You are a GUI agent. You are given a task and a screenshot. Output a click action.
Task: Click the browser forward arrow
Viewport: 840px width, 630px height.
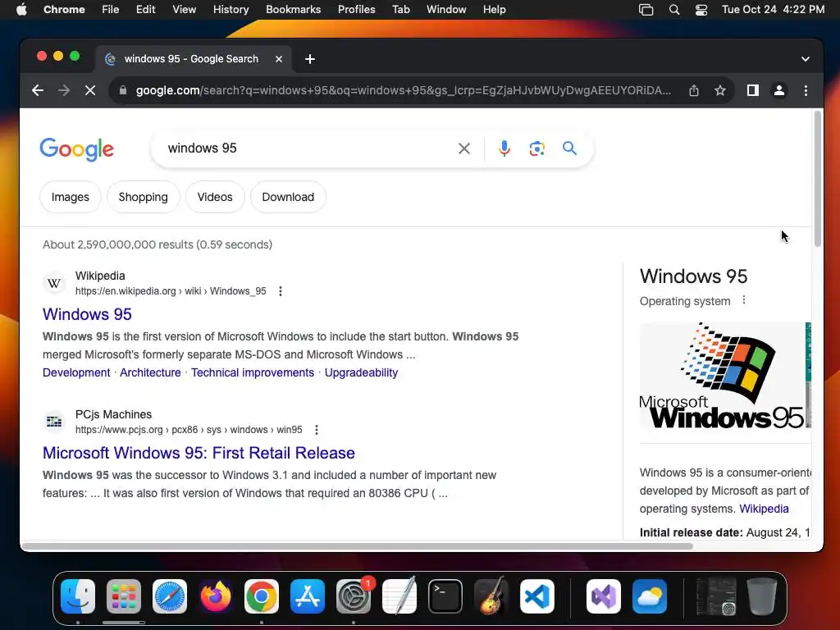click(64, 90)
